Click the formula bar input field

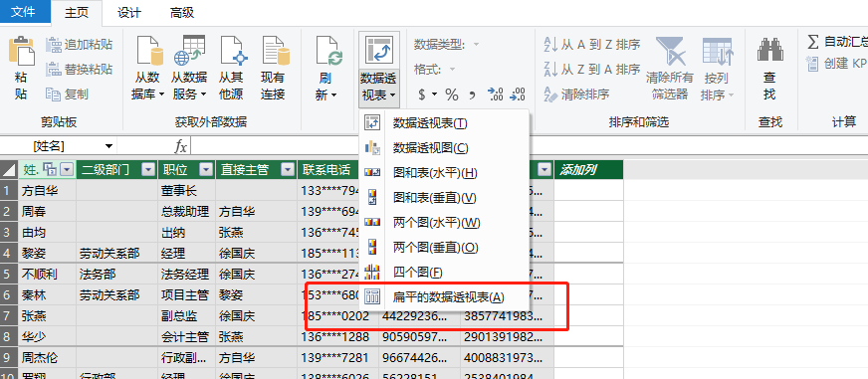point(529,146)
